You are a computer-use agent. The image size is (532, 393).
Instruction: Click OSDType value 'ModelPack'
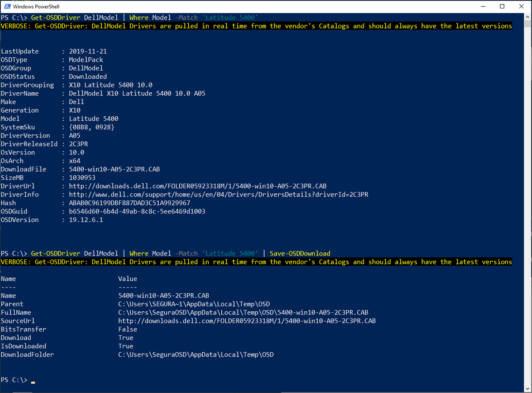pyautogui.click(x=86, y=59)
